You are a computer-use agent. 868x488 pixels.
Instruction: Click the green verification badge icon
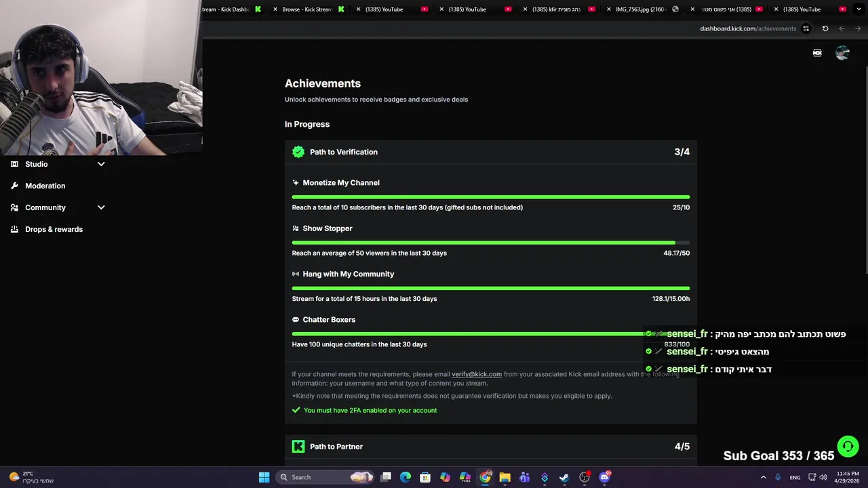[x=298, y=152]
